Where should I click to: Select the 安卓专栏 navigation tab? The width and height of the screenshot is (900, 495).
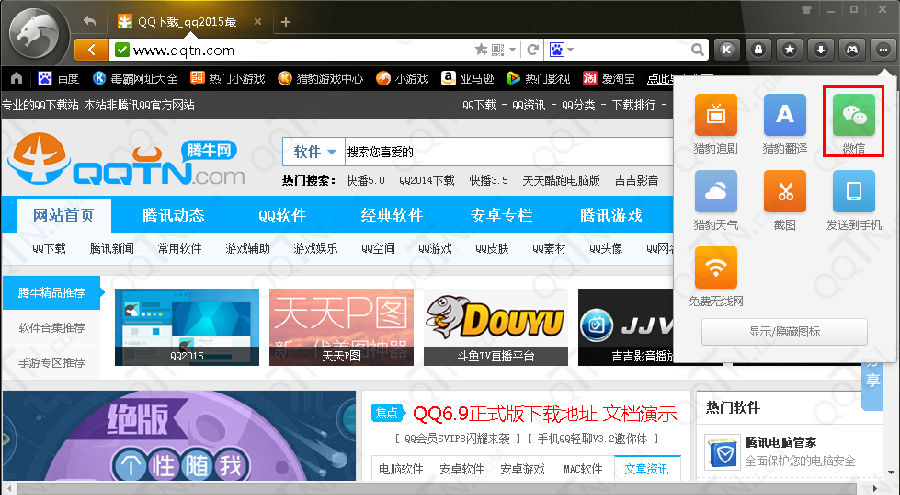click(501, 215)
